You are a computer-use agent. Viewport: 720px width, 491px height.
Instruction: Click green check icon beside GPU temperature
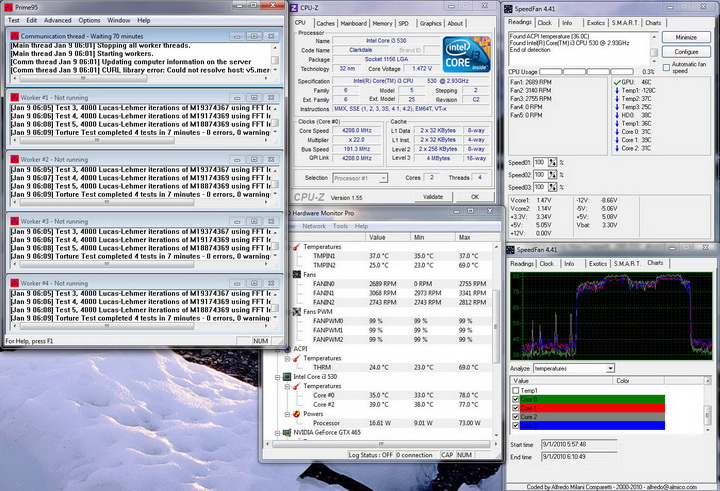point(617,82)
